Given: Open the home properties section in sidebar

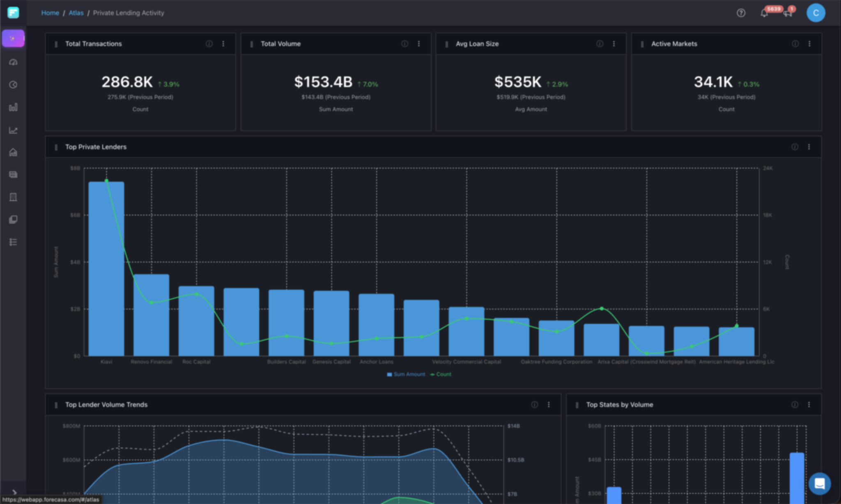Looking at the screenshot, I should pyautogui.click(x=13, y=153).
